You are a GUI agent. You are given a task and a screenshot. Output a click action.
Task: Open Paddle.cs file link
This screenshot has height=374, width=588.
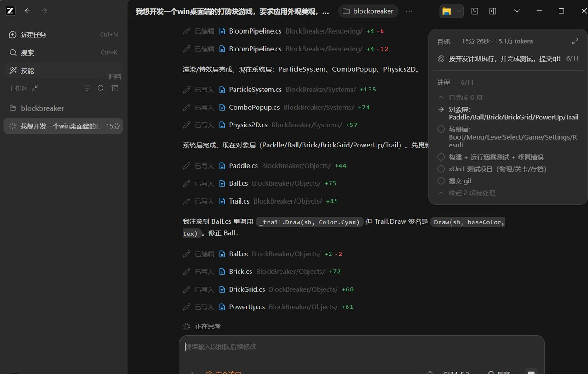[243, 166]
